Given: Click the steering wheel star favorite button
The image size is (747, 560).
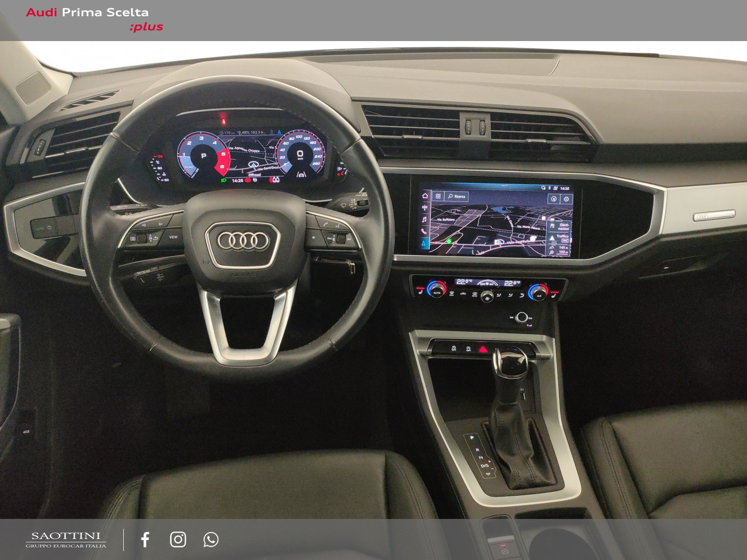Looking at the screenshot, I should click(x=313, y=238).
